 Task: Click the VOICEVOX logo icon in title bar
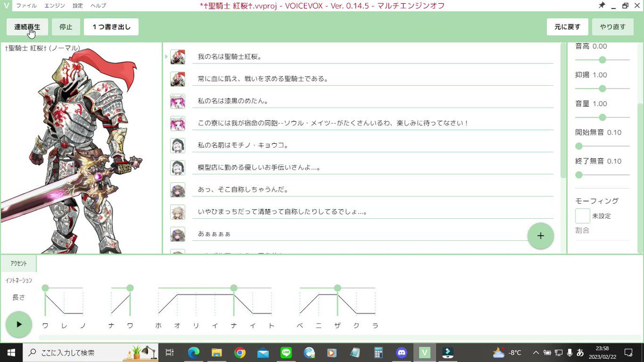6,5
